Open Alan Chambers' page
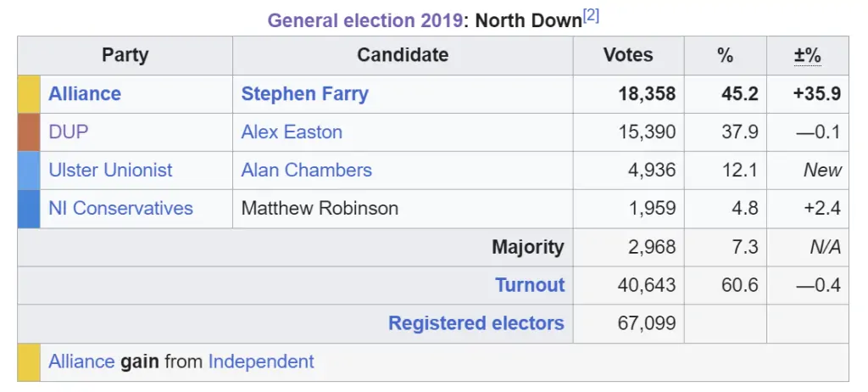The width and height of the screenshot is (868, 392). coord(307,170)
